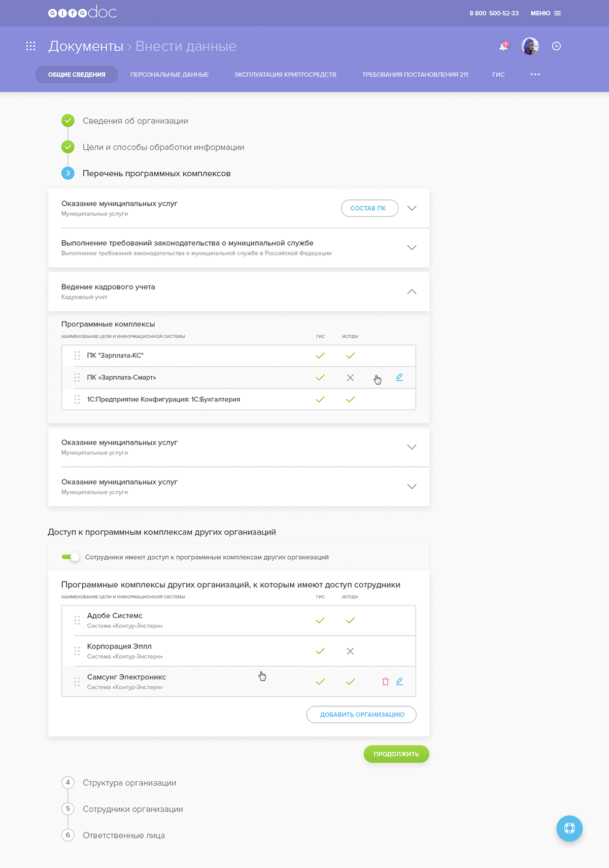
Task: Edit the ПК «Зарплата-Смарт» row
Action: 399,377
